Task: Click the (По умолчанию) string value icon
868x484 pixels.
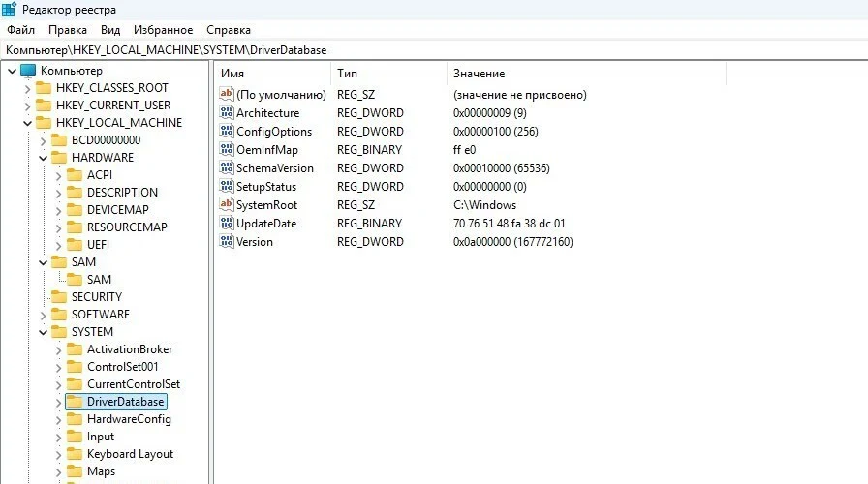Action: pos(228,95)
